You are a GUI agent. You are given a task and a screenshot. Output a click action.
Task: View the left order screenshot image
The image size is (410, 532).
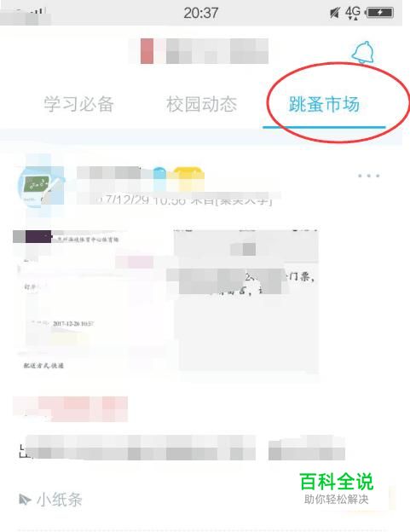tap(91, 301)
